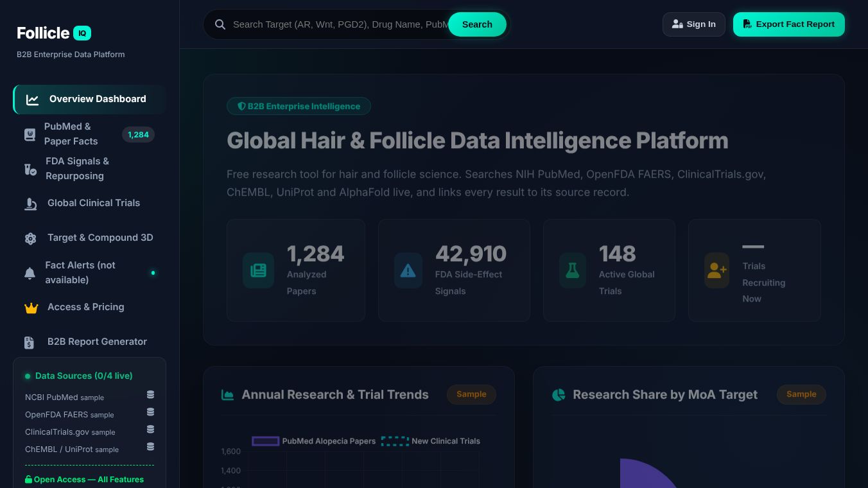Click the magnifier icon in search bar
Screen dimensions: 868x488
tap(220, 24)
